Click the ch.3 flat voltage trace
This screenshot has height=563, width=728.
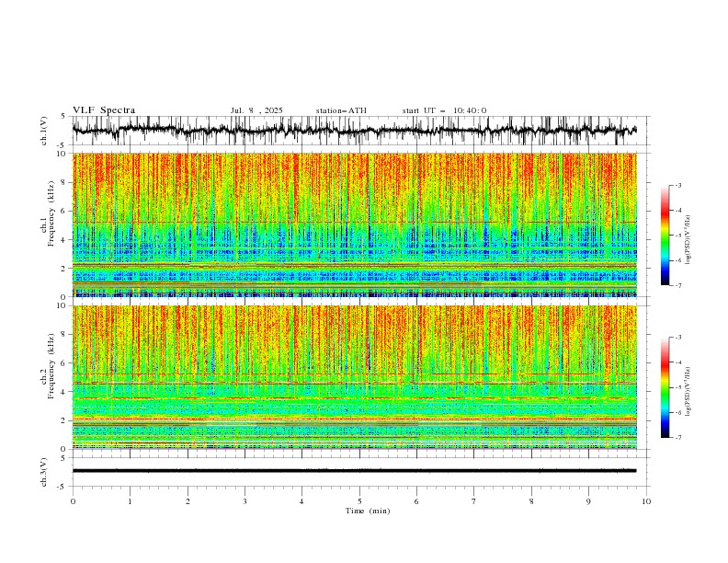coord(354,471)
